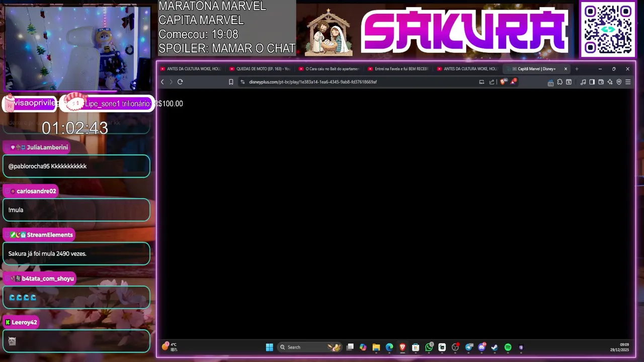Close the Capitã Marvel Disney+ tab
The height and width of the screenshot is (362, 644).
tap(566, 69)
